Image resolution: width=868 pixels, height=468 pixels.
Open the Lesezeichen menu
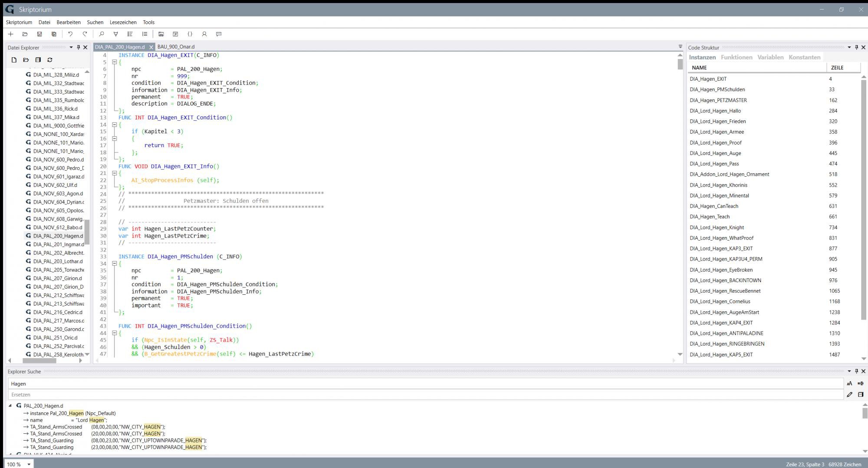click(x=123, y=22)
